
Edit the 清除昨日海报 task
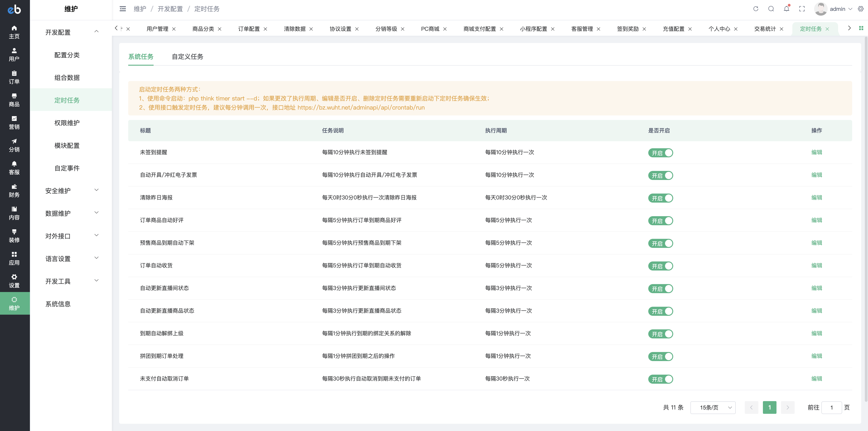816,197
